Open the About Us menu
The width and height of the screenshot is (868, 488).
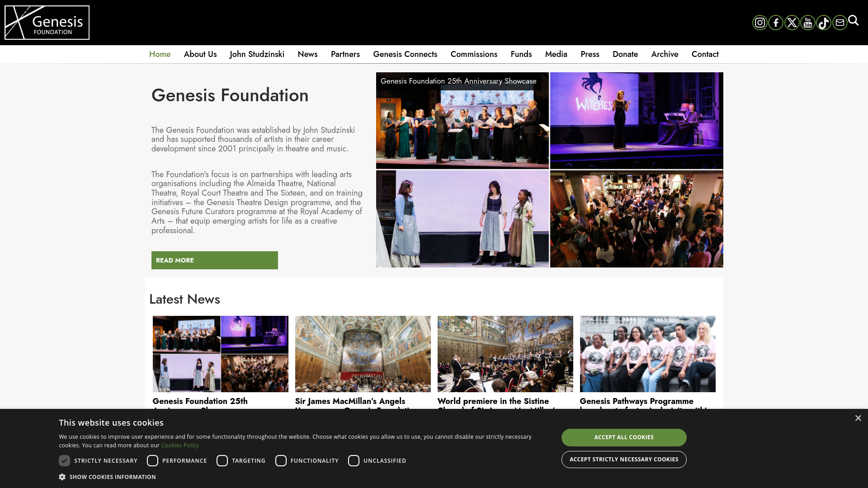[200, 54]
